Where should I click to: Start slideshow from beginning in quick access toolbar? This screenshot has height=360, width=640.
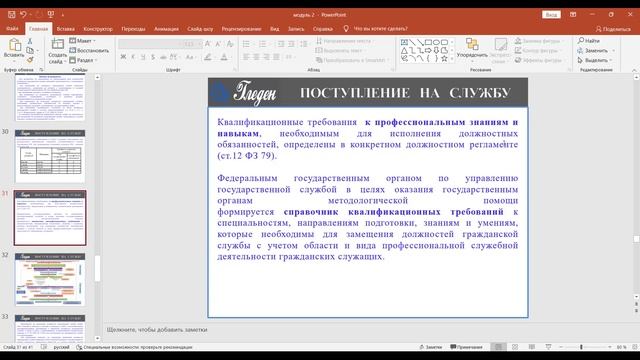51,15
